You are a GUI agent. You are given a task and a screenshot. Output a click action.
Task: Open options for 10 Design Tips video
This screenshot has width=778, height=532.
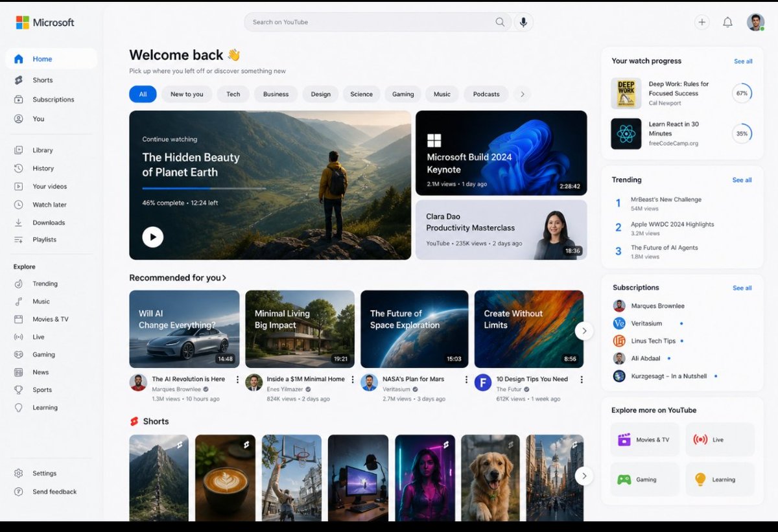pos(581,380)
